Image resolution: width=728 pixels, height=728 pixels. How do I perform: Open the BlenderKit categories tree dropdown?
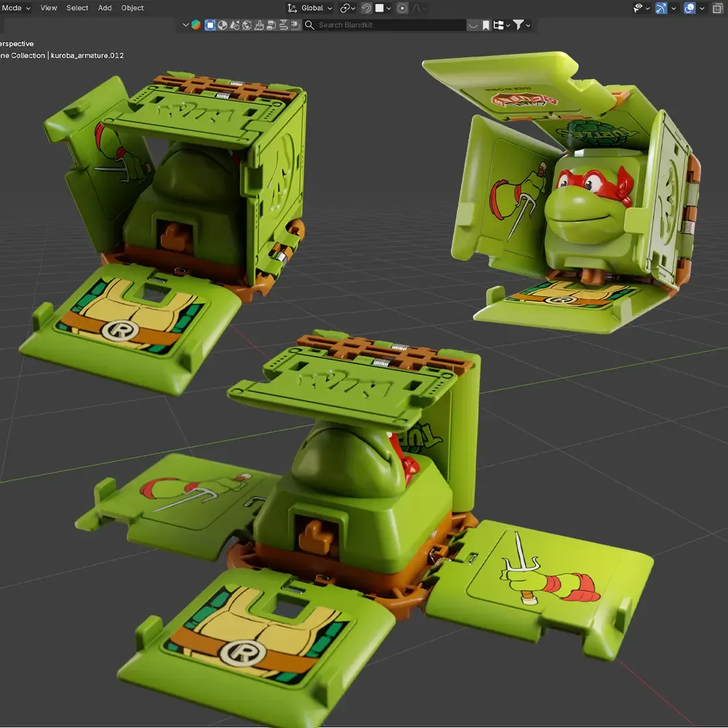click(502, 25)
